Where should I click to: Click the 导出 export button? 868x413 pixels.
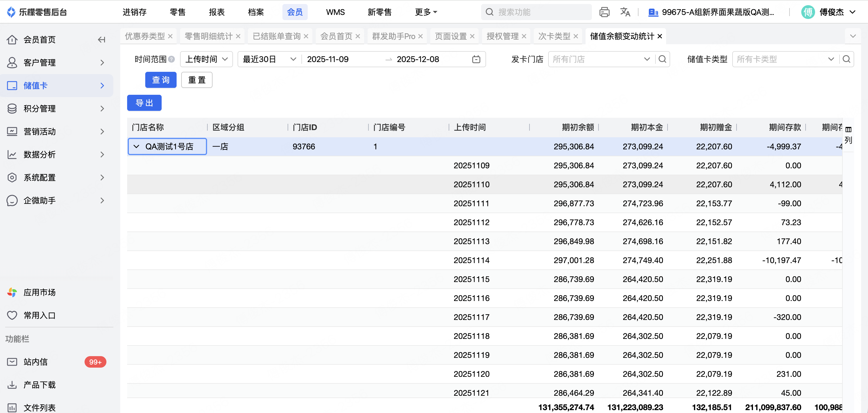pyautogui.click(x=144, y=103)
